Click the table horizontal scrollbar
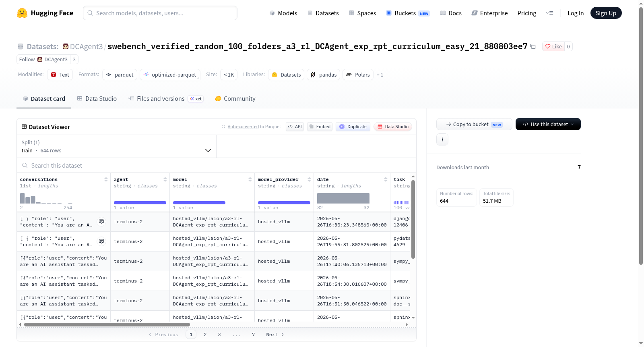Screen dimensions: 644x347 point(107,324)
